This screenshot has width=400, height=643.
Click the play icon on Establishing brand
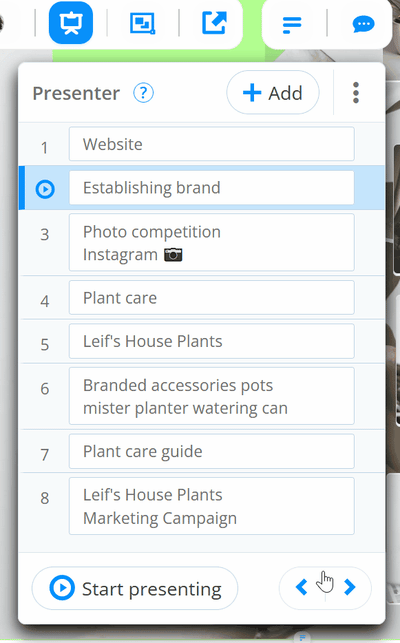(45, 189)
